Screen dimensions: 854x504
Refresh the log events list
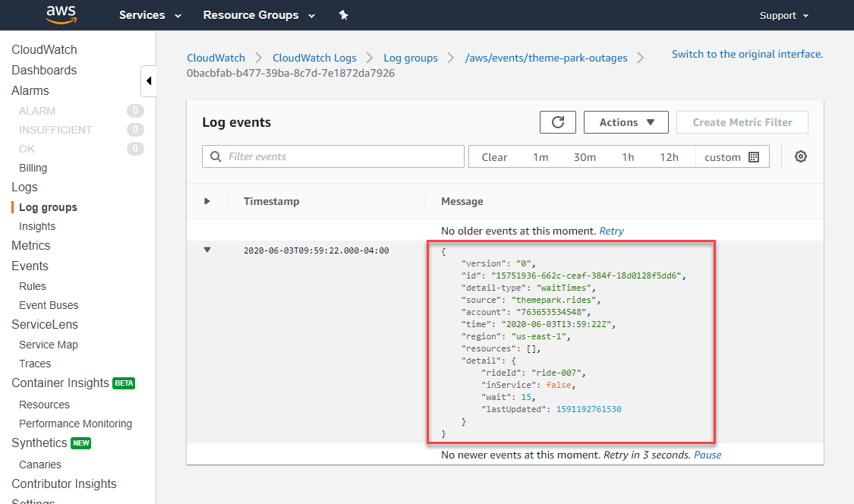pyautogui.click(x=558, y=122)
